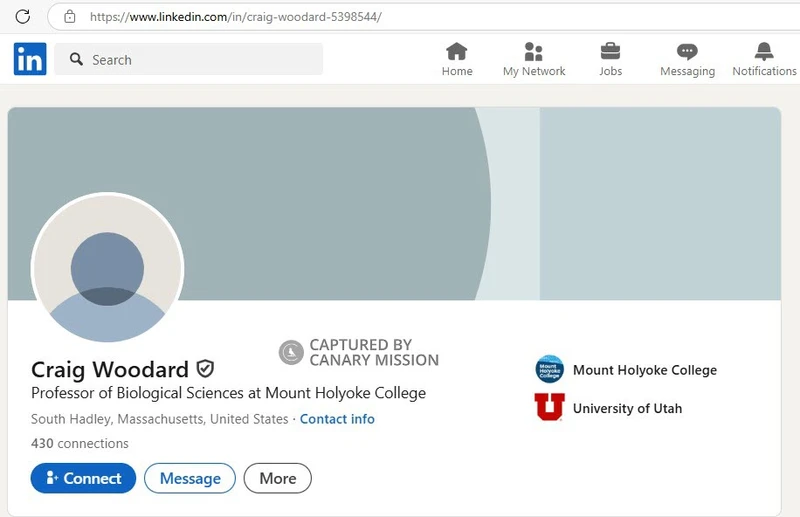Click the University of Utah logo

[x=549, y=407]
